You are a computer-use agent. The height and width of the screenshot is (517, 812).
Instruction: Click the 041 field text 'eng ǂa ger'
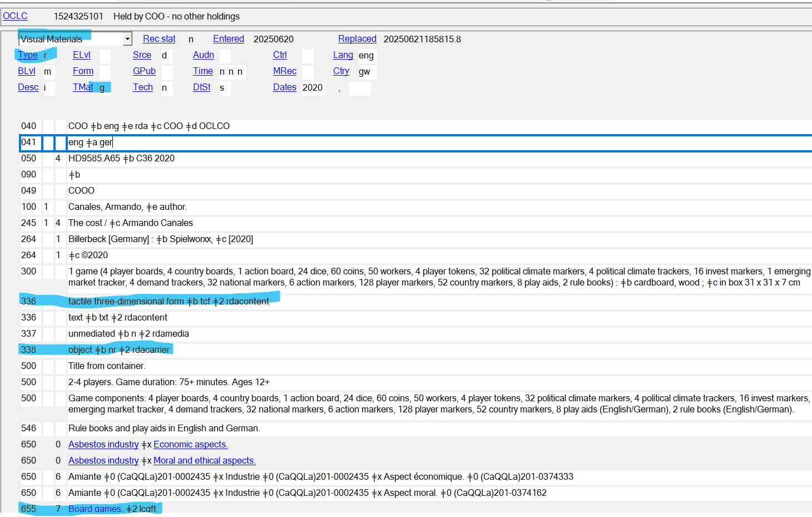click(x=90, y=142)
